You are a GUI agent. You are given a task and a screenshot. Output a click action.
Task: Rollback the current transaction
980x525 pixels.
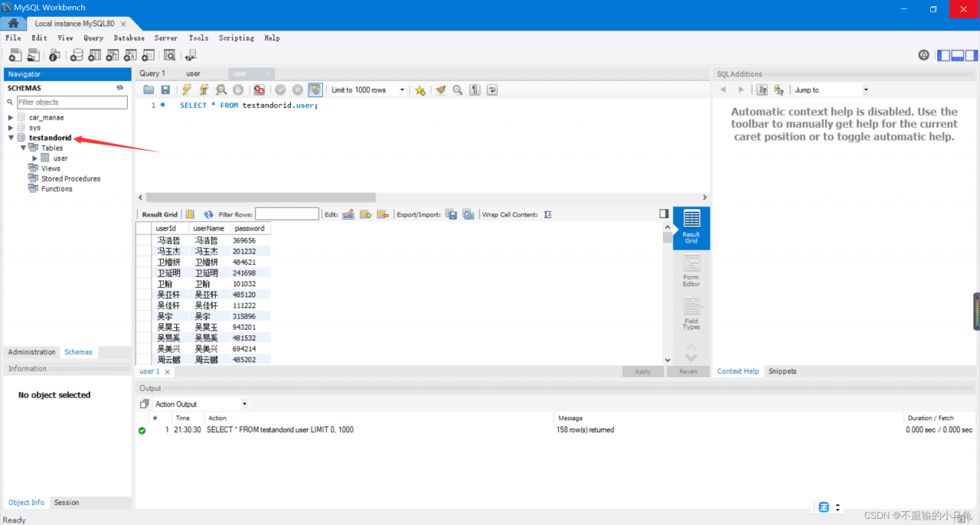pos(297,90)
